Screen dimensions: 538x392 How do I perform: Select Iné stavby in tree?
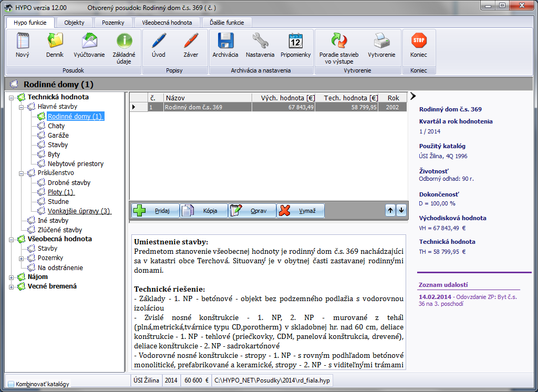point(53,220)
